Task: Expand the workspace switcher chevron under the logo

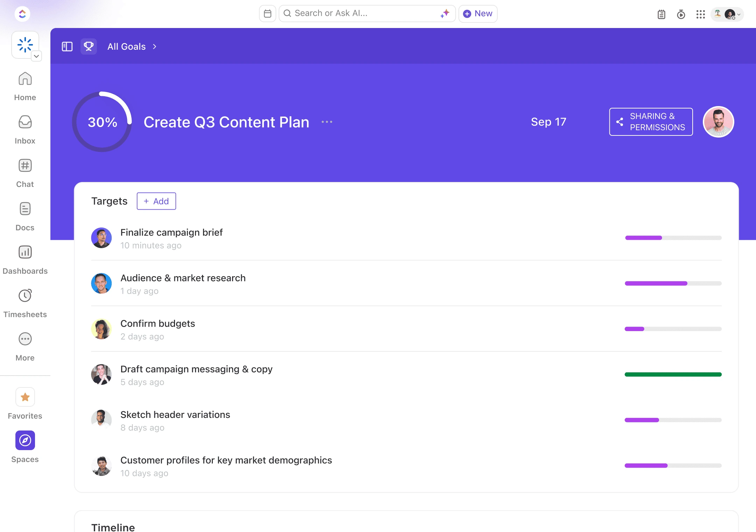Action: coord(36,56)
